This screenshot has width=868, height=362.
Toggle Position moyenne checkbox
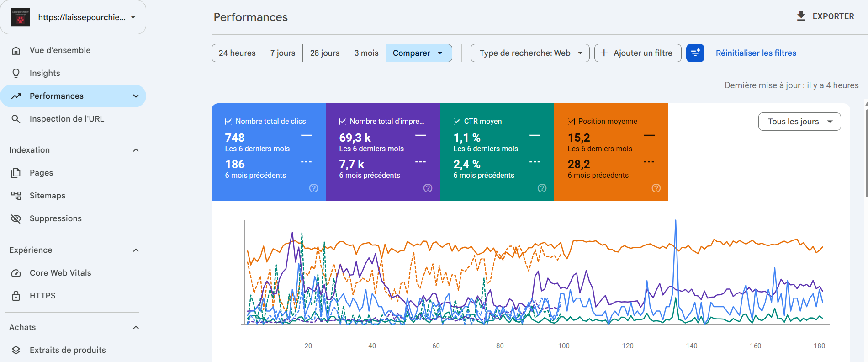pos(571,122)
